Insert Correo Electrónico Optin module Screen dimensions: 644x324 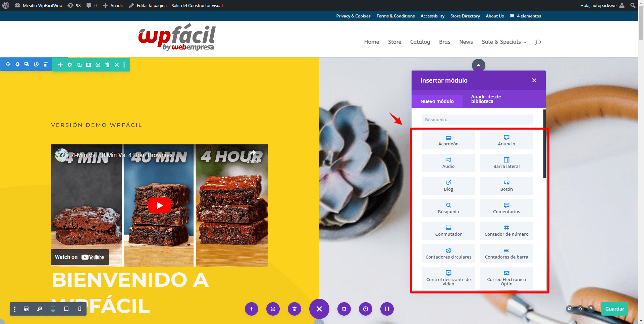click(x=506, y=278)
